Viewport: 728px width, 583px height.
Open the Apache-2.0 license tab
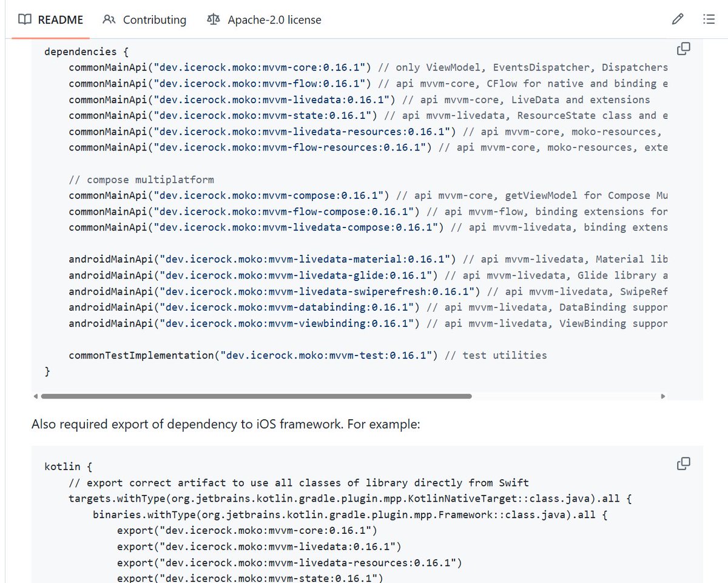(x=263, y=19)
